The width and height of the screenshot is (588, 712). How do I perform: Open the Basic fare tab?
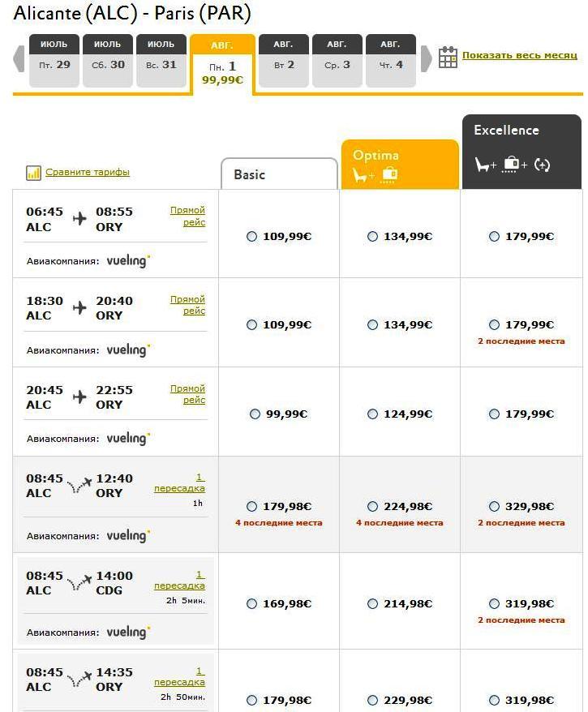click(279, 174)
